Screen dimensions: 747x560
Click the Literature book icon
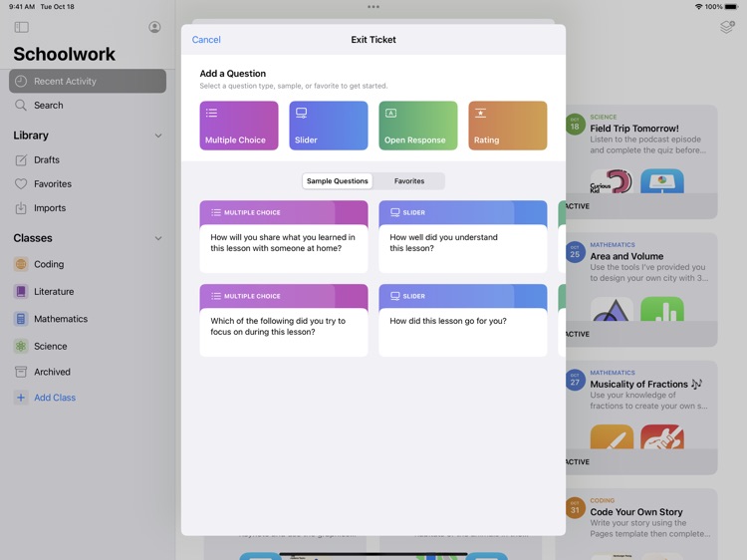click(21, 291)
